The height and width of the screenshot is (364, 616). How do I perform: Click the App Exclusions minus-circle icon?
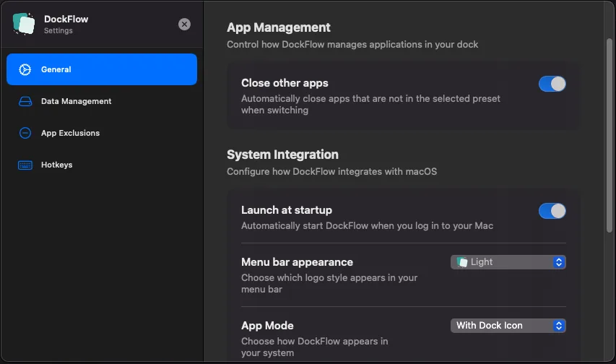pyautogui.click(x=25, y=133)
